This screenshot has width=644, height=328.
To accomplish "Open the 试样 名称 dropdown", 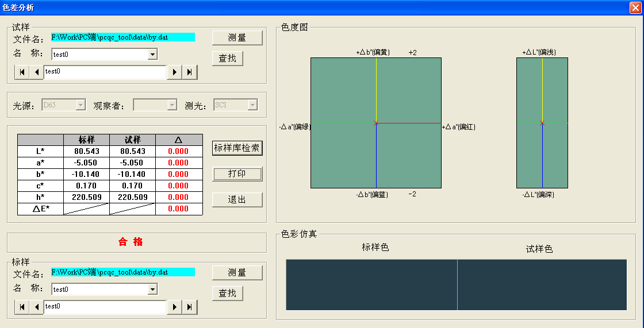I will 152,54.
